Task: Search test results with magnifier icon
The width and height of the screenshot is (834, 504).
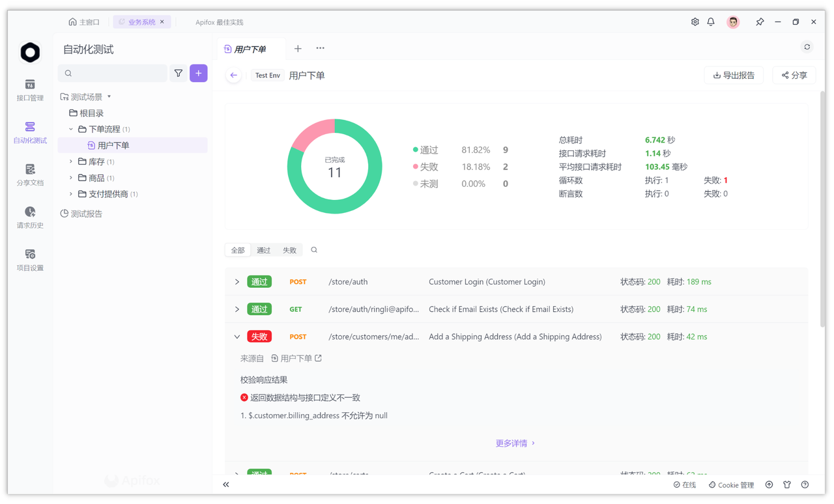Action: point(314,250)
